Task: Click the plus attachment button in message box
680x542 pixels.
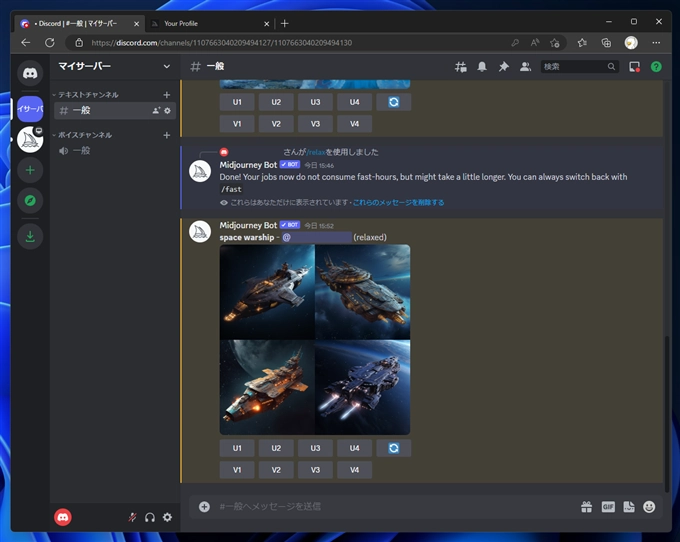Action: click(204, 506)
